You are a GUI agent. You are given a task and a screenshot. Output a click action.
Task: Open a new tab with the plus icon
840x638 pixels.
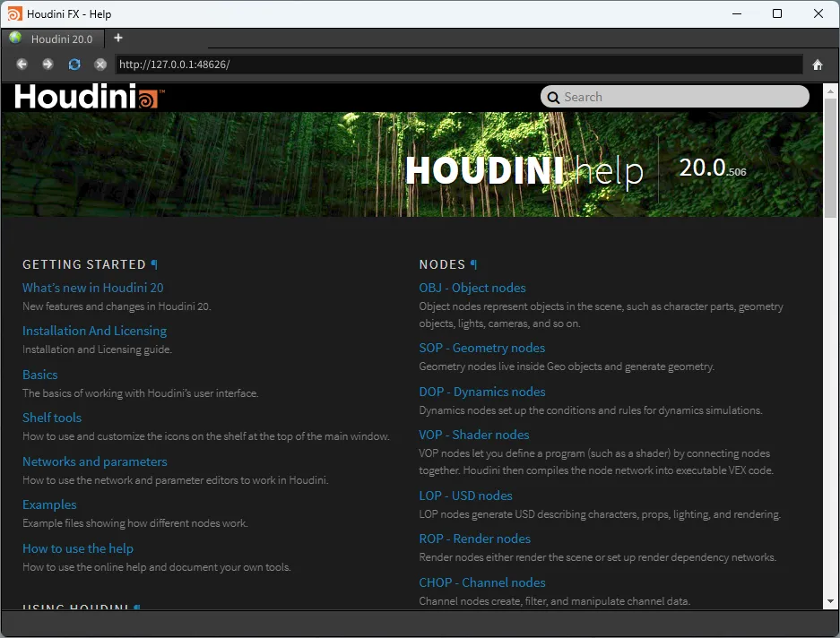118,38
